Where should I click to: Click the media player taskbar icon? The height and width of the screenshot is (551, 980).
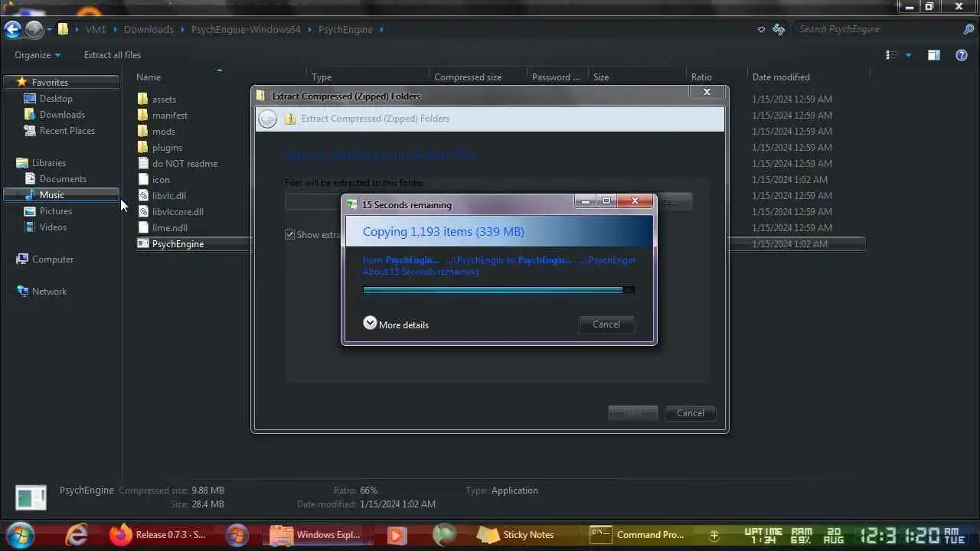pos(397,535)
